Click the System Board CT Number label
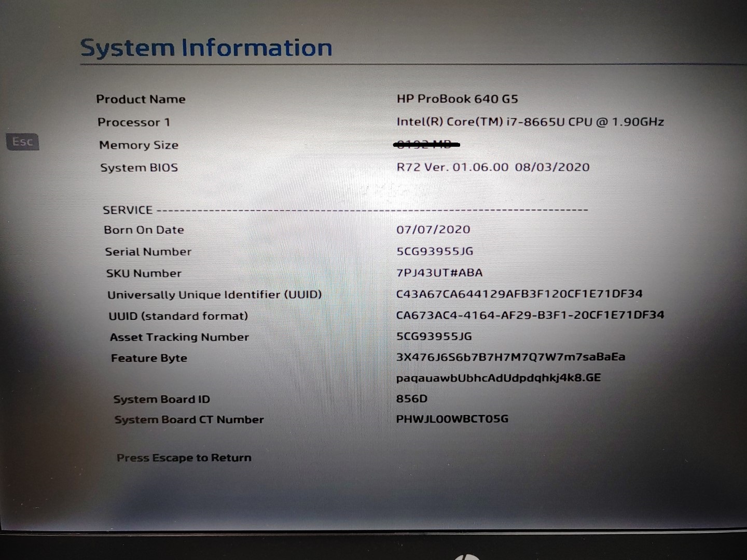The image size is (747, 560). pyautogui.click(x=189, y=419)
